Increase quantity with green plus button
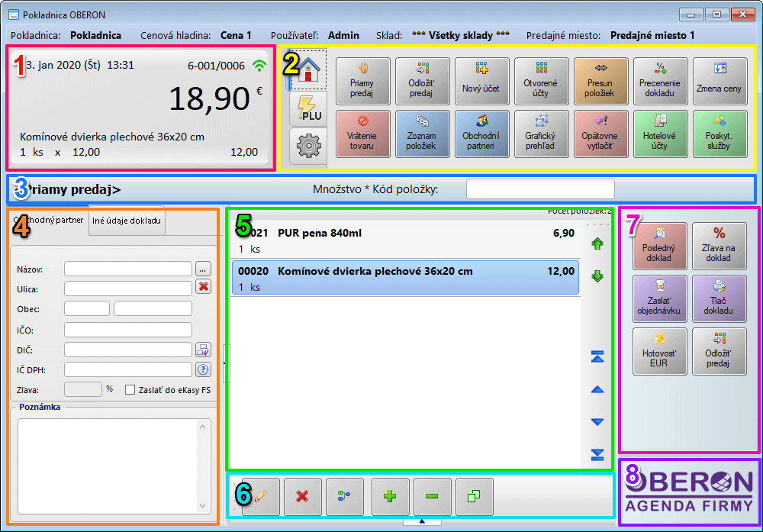This screenshot has width=763, height=532. [x=391, y=497]
